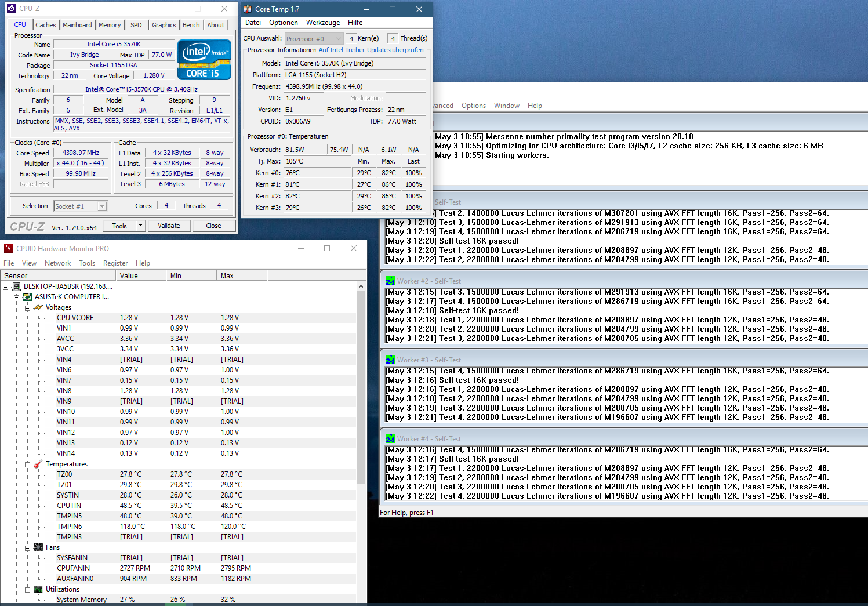
Task: Click the Close button in CPU-Z
Action: tap(213, 226)
